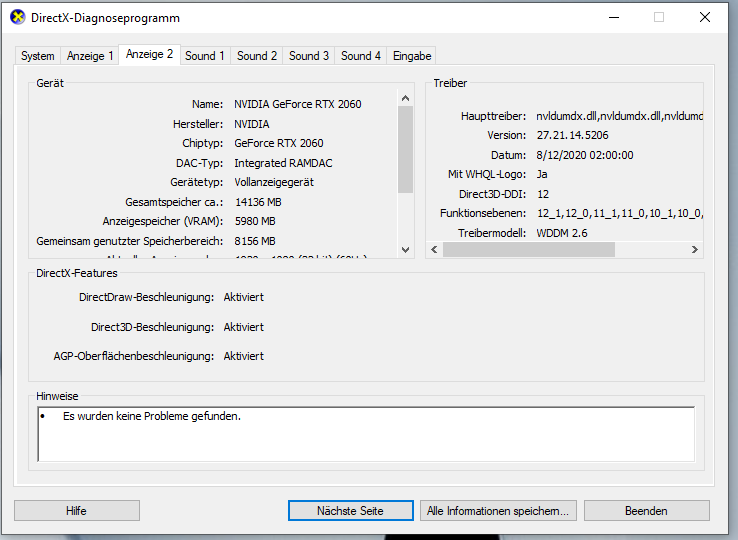Click Gerät panel scroll down arrow

click(405, 250)
